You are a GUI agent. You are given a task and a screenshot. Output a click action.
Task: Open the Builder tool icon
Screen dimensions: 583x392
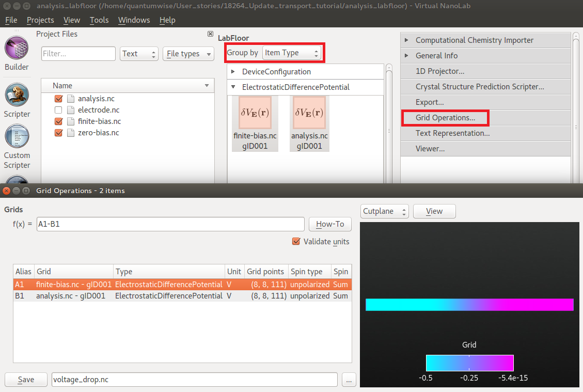(x=17, y=48)
